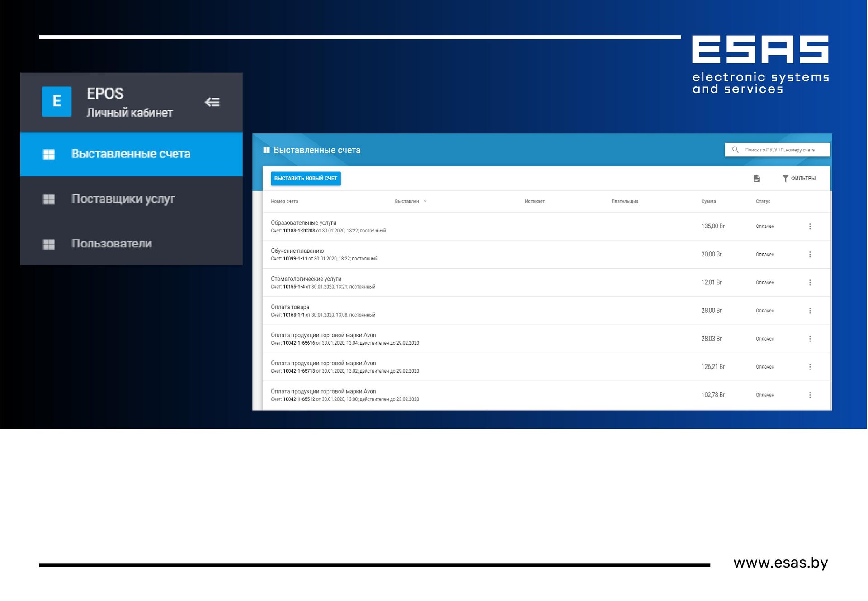
Task: Select Выставленные счета in the sidebar
Action: pyautogui.click(x=131, y=154)
